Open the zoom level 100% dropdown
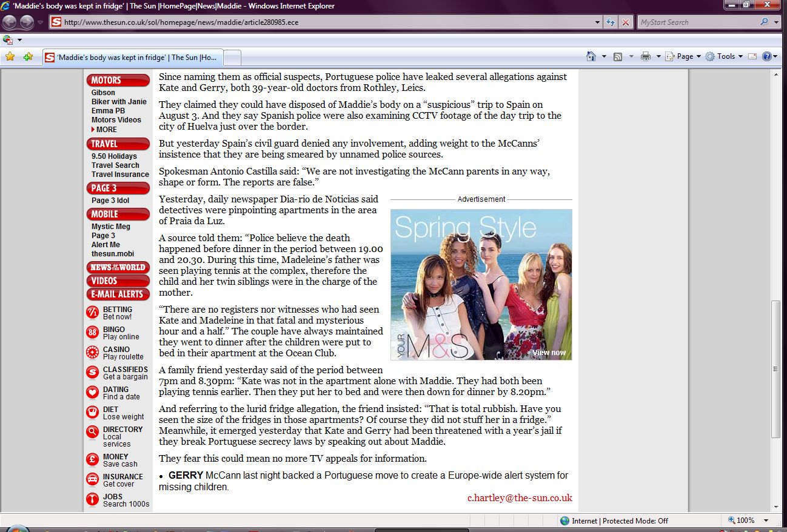Image resolution: width=787 pixels, height=532 pixels. coord(766,520)
